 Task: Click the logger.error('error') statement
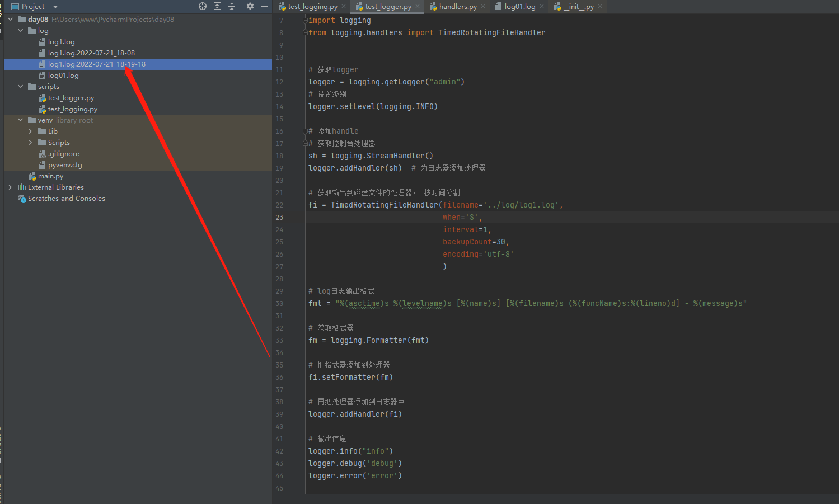[355, 476]
